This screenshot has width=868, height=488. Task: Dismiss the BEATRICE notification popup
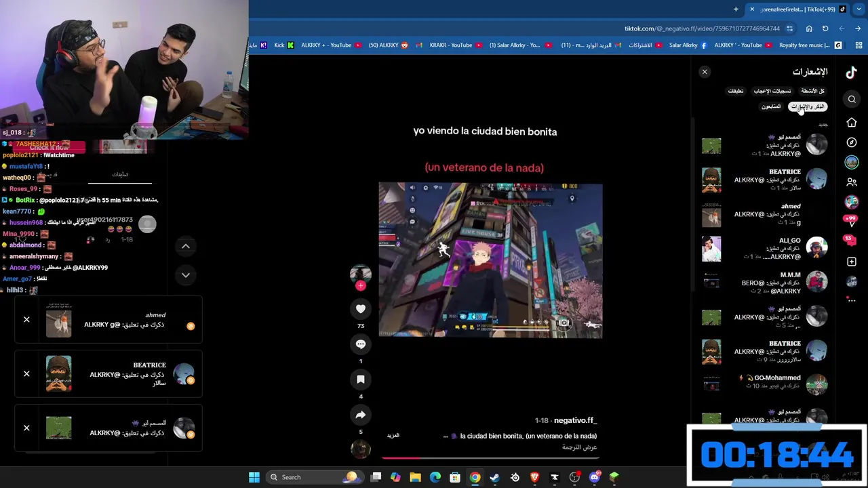tap(26, 373)
